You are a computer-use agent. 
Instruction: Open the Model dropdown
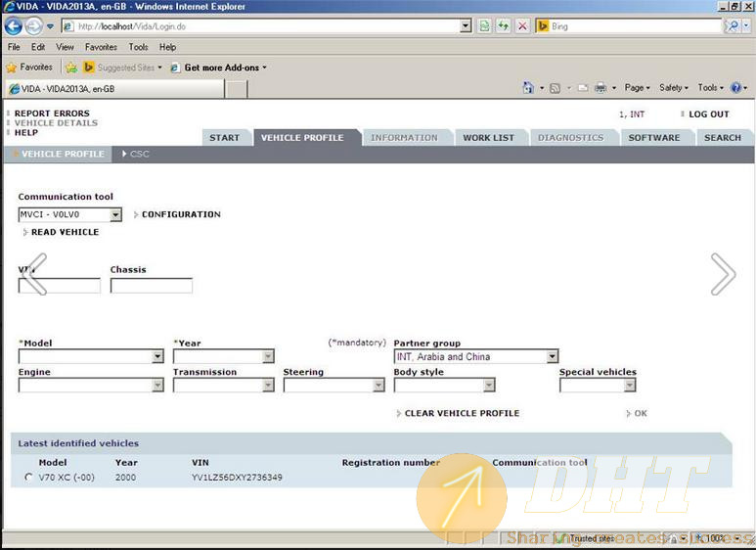91,356
